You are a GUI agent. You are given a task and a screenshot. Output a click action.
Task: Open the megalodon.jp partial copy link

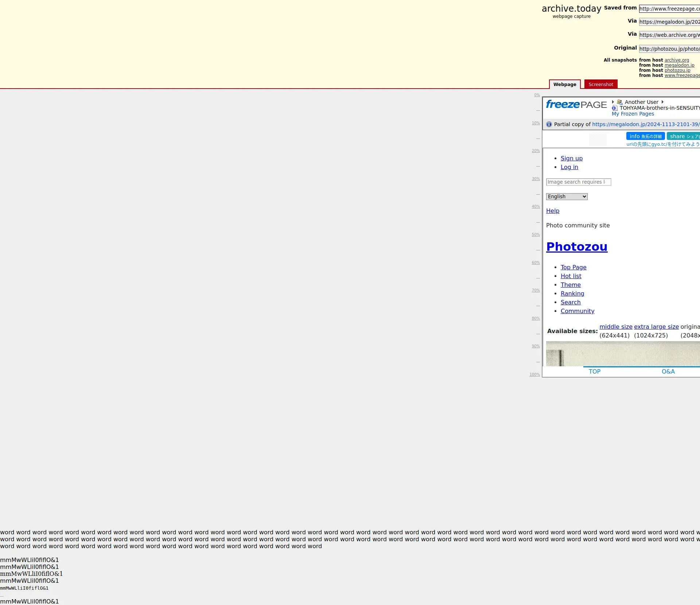click(646, 124)
